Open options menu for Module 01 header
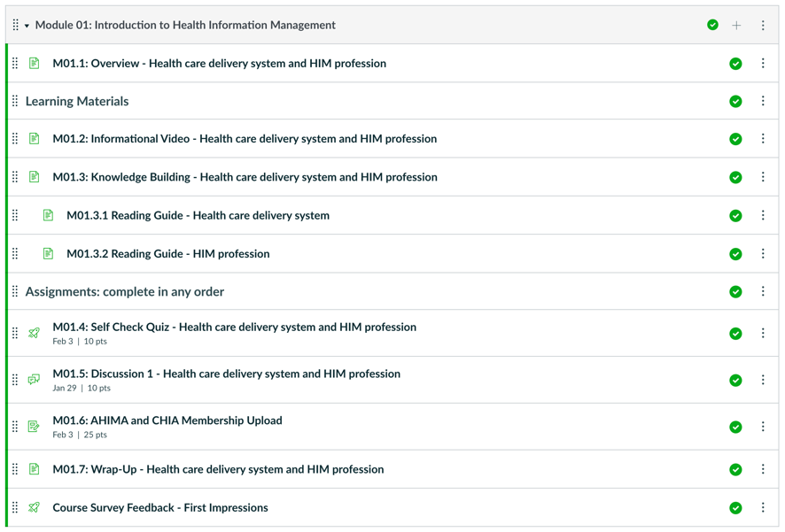Image resolution: width=785 pixels, height=532 pixels. 763,26
